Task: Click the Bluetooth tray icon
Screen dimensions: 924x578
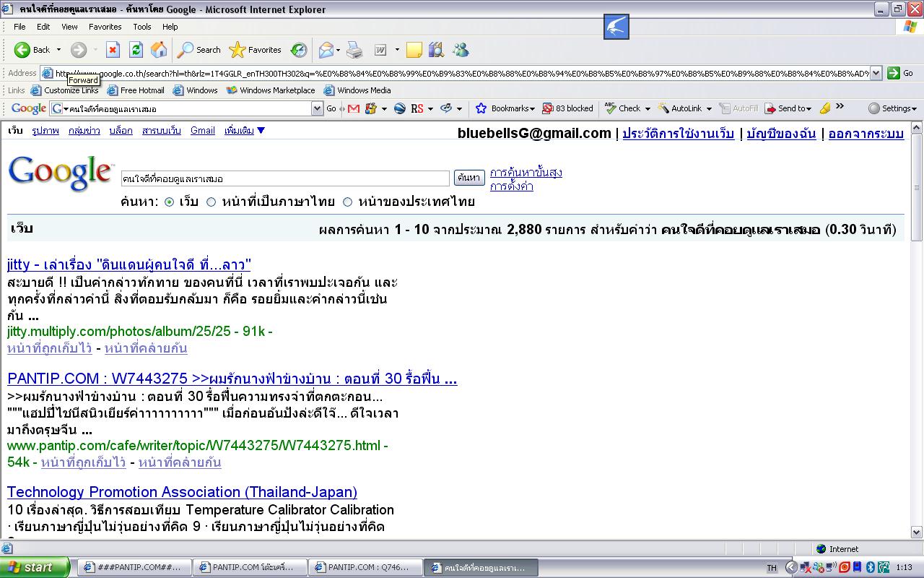Action: click(870, 568)
